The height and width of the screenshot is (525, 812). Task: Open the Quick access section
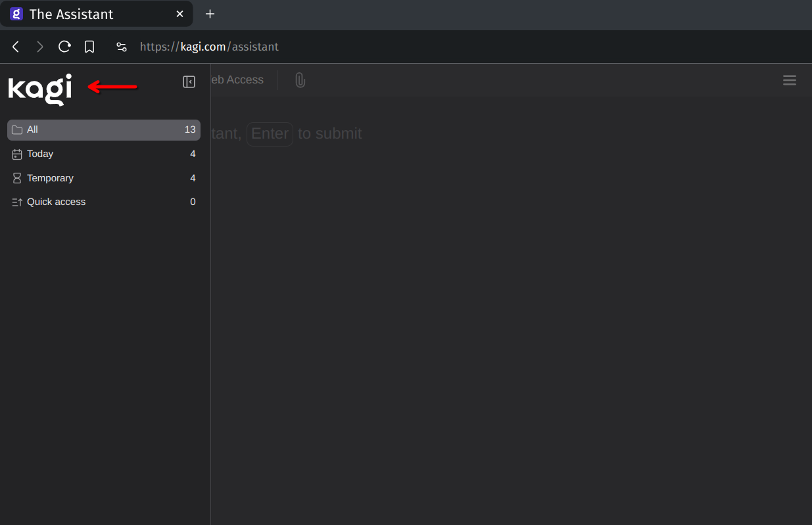(103, 202)
